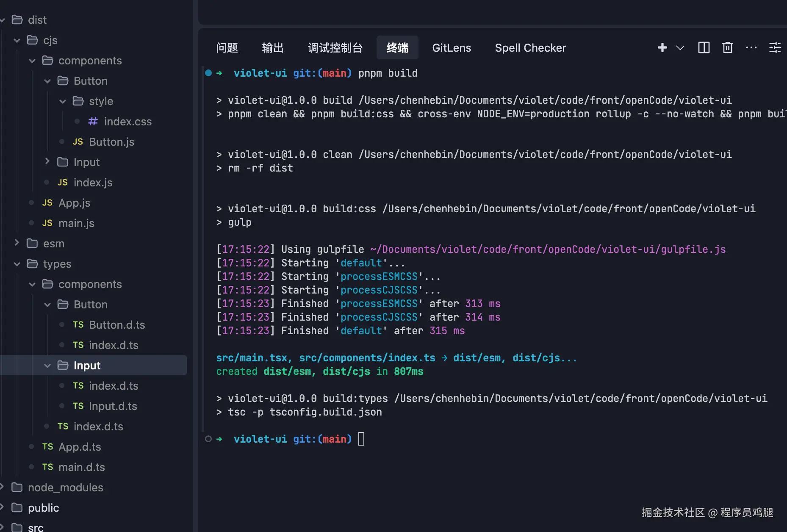This screenshot has height=532, width=787.
Task: Click the cjs folder icon
Action: [x=32, y=40]
